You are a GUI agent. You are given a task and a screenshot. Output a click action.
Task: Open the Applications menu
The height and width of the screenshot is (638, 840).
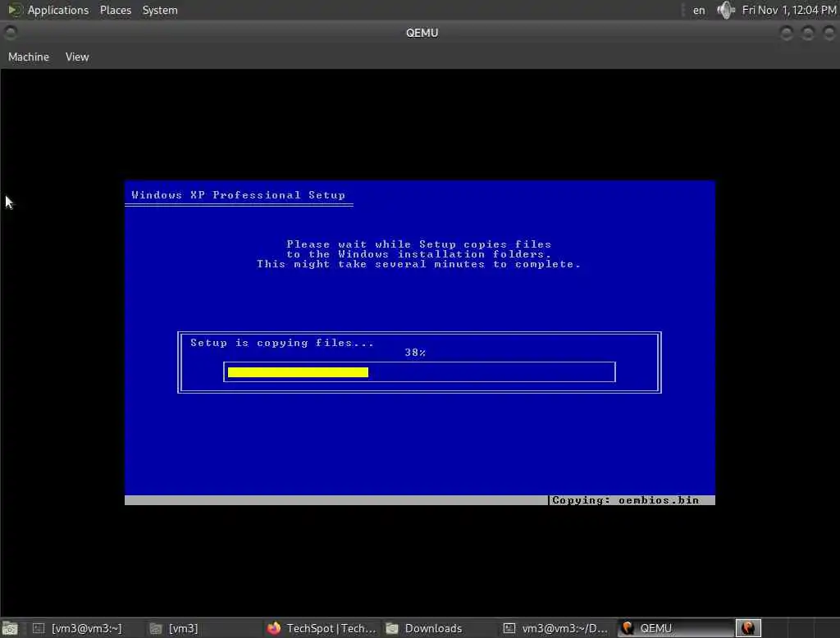click(58, 10)
